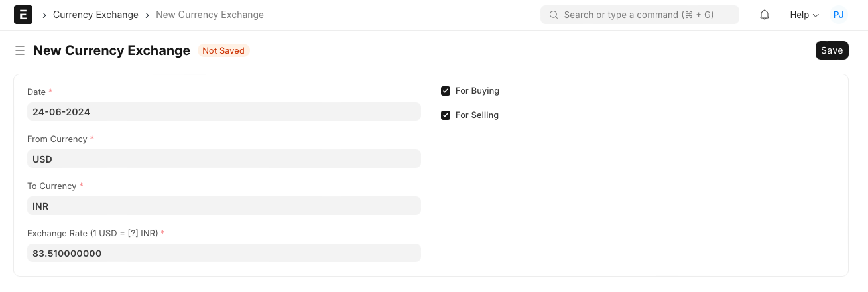Image resolution: width=868 pixels, height=292 pixels.
Task: Click the Not Saved status badge
Action: [x=223, y=50]
